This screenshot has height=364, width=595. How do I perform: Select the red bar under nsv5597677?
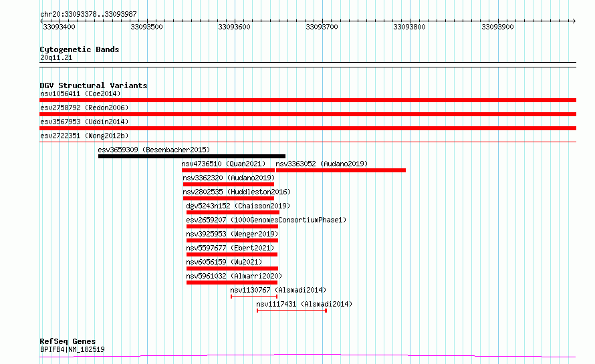click(x=232, y=254)
